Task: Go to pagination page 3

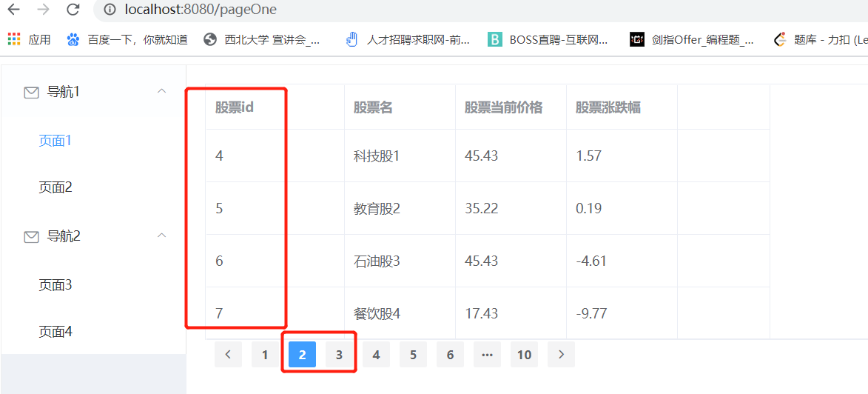Action: click(x=340, y=355)
